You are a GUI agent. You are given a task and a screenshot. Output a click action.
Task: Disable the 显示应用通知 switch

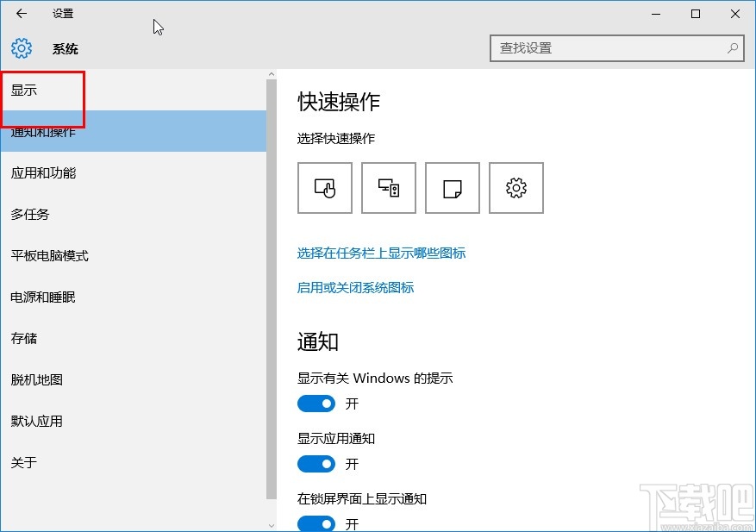316,464
